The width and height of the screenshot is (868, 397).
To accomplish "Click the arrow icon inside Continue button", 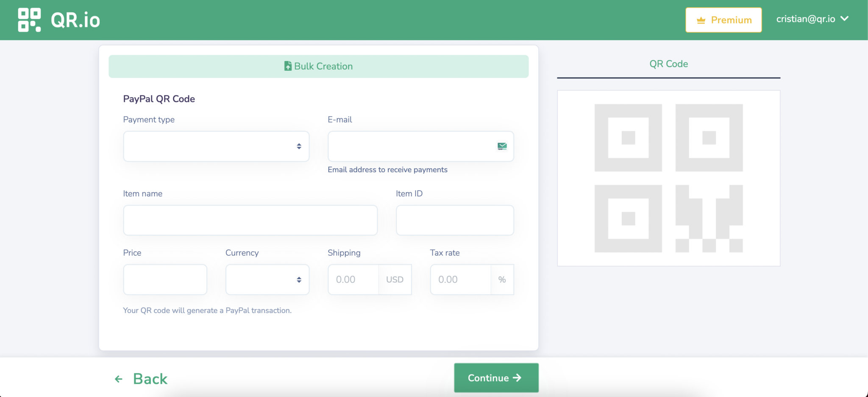I will point(517,377).
